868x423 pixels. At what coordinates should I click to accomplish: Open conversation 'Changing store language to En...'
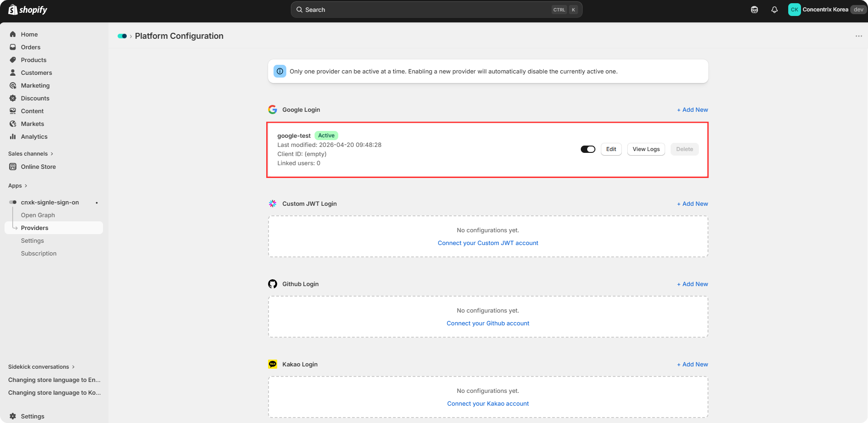click(54, 380)
